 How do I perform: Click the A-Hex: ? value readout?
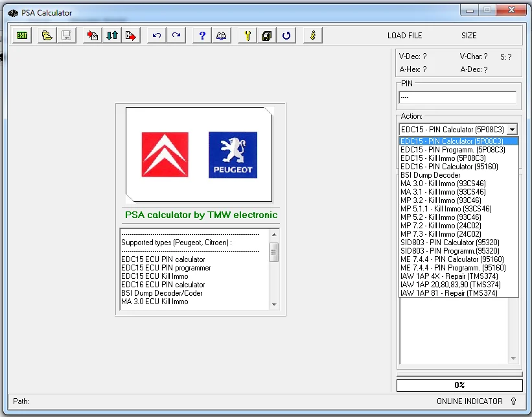click(x=413, y=69)
